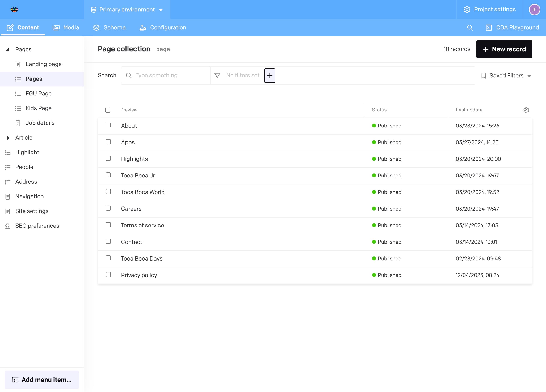546x392 pixels.
Task: Click the Toca Boca logo icon
Action: (15, 10)
